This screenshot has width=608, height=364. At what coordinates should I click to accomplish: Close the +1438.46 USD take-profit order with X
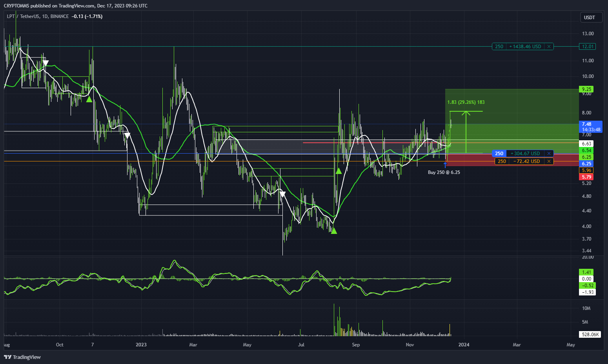[549, 47]
